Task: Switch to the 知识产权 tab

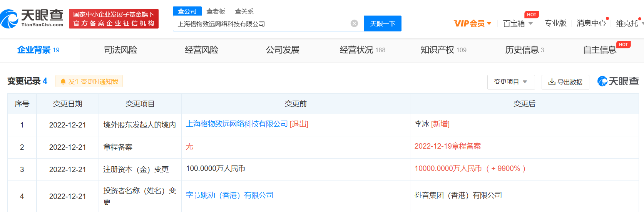Action: [x=443, y=50]
